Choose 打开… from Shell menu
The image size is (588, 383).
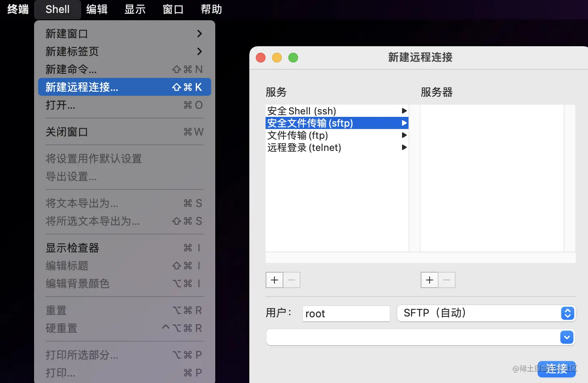(124, 105)
